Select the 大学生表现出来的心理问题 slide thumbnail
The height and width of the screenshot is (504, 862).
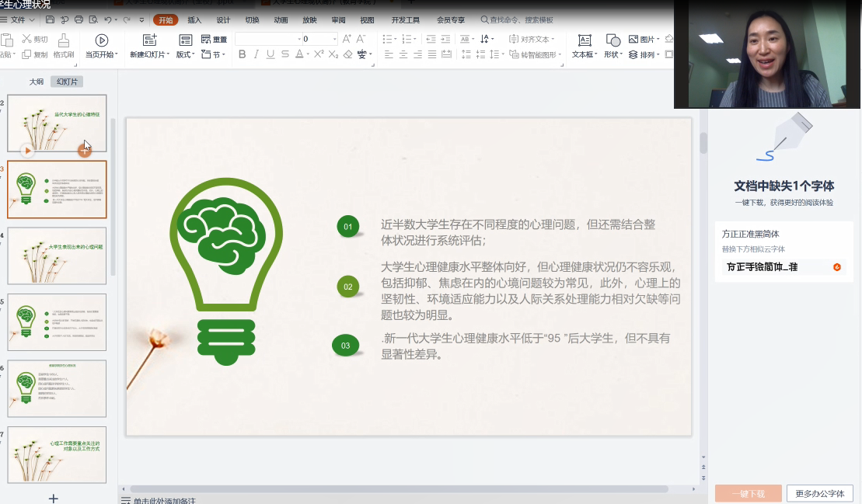57,255
